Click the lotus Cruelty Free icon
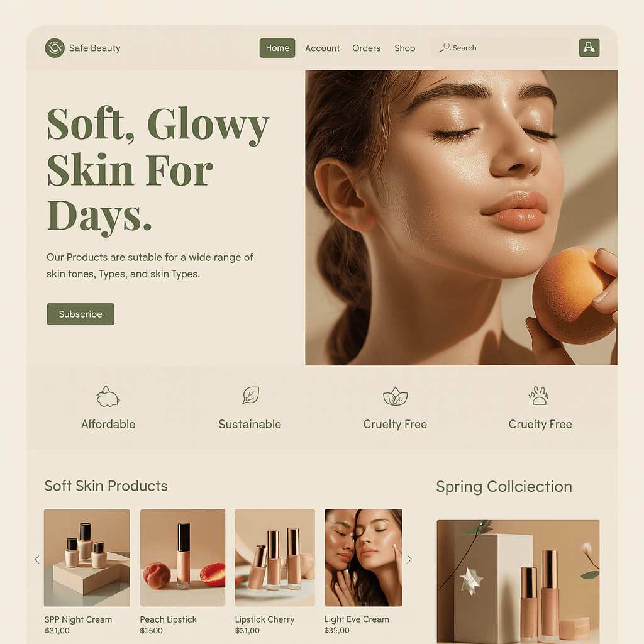 point(395,396)
